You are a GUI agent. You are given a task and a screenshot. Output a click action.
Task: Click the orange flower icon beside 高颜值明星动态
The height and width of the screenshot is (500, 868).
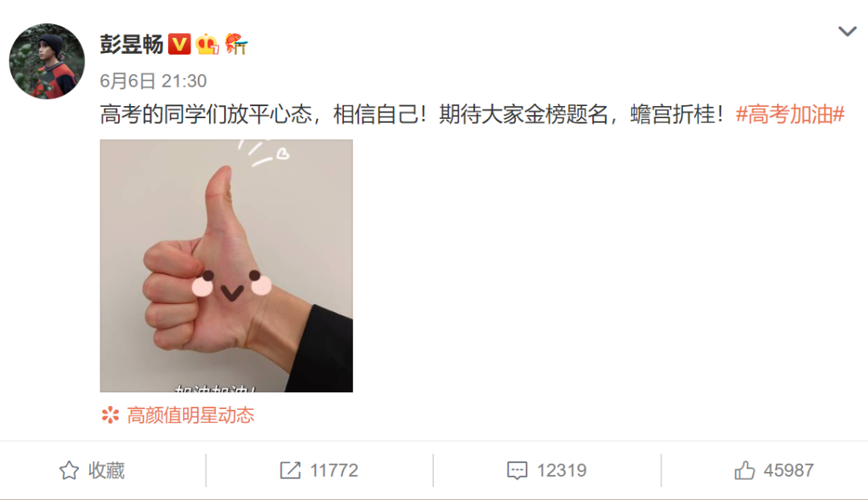110,416
